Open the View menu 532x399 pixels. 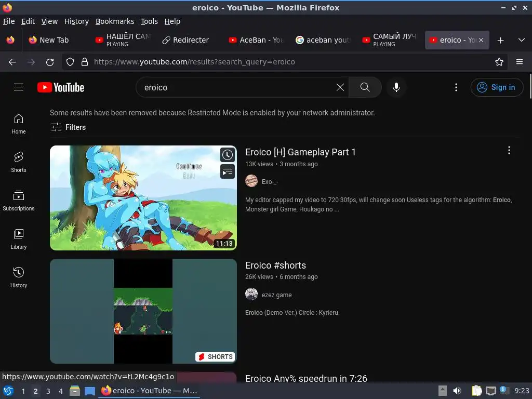49,21
